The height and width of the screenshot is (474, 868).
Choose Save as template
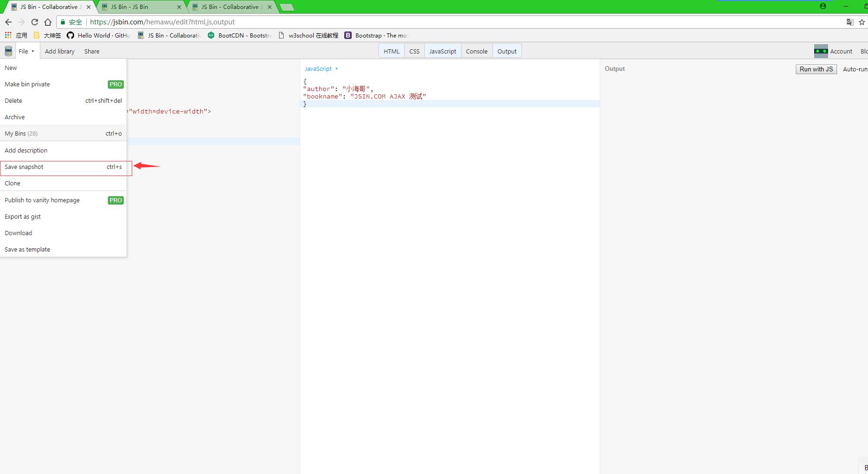63,249
